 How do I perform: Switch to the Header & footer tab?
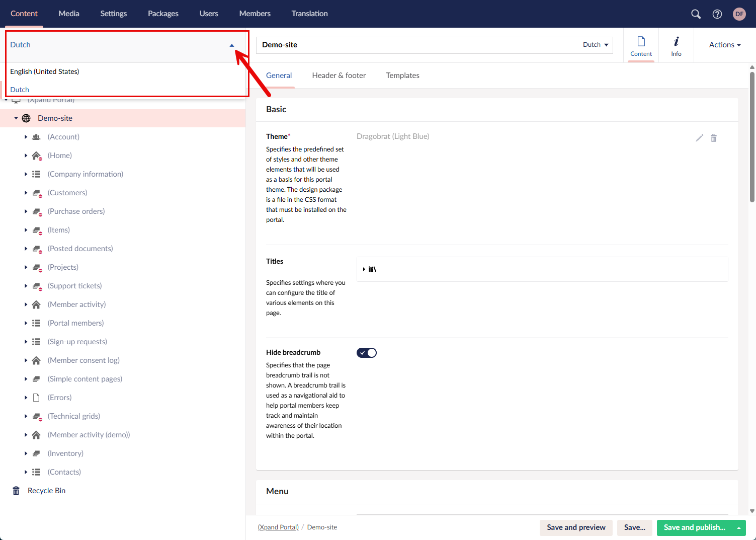coord(339,75)
